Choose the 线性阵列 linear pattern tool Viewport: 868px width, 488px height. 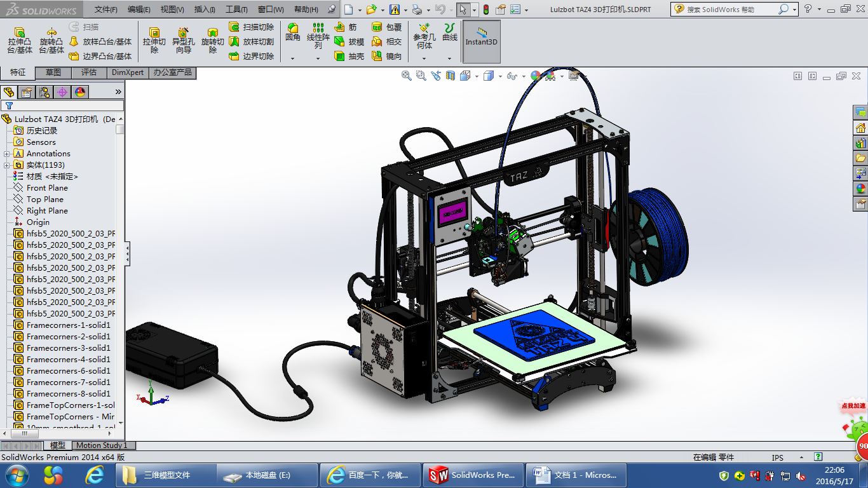coord(318,36)
